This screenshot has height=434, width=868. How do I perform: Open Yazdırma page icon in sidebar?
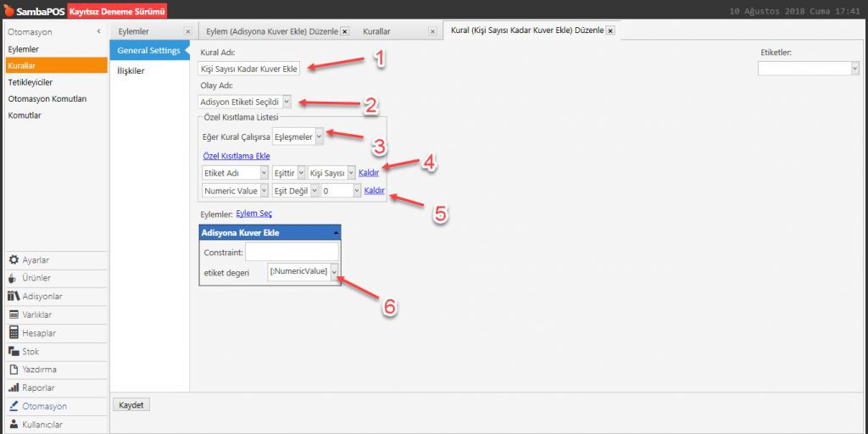point(14,370)
